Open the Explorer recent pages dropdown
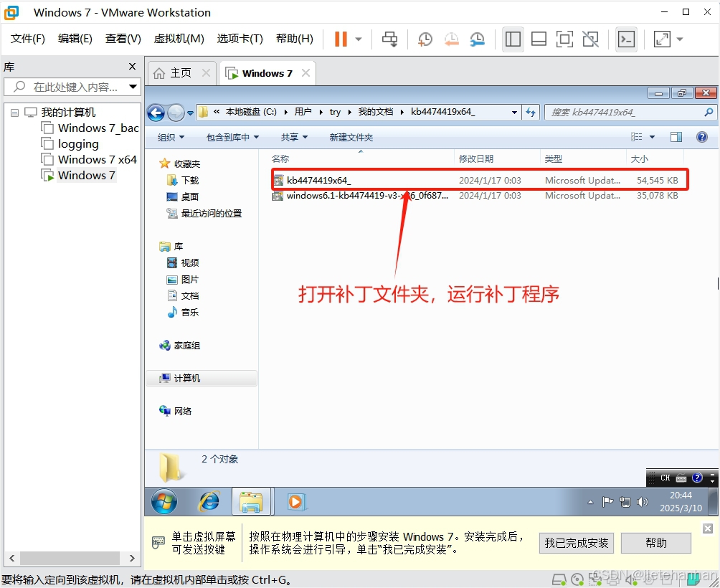Screen dimensions: 720x588 pyautogui.click(x=190, y=113)
